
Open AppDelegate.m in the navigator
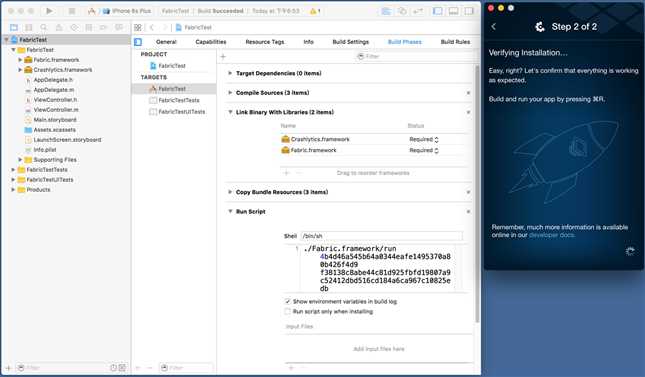click(53, 90)
